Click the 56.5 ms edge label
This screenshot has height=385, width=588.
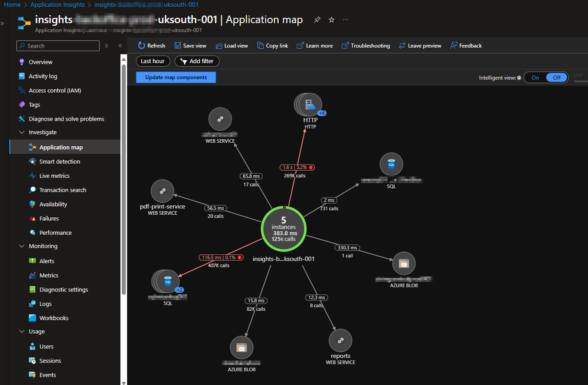tap(216, 208)
